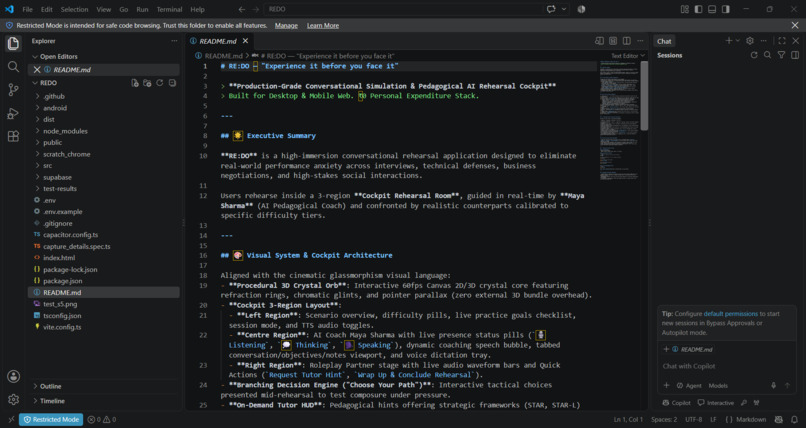Click the Restricted Mode status indicator
The height and width of the screenshot is (428, 806).
pos(51,420)
